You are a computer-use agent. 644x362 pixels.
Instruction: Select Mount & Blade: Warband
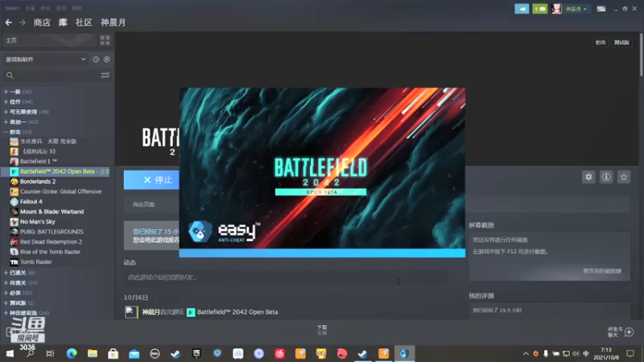tap(52, 212)
